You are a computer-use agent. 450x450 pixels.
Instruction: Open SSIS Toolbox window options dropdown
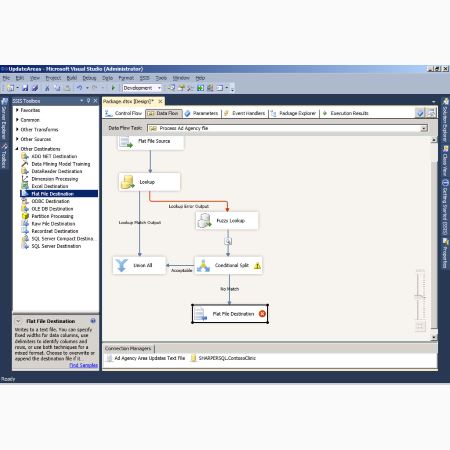81,101
